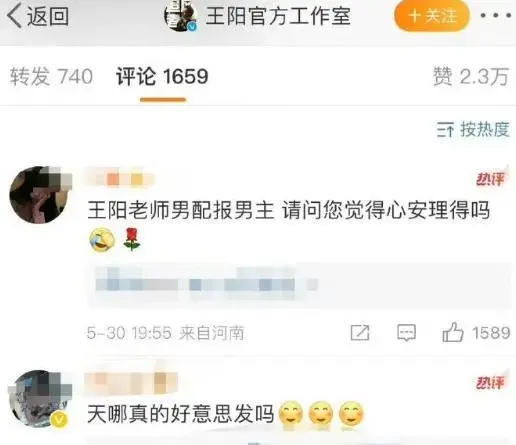The height and width of the screenshot is (445, 516).
Task: Open first commenter's blurred username
Action: [x=120, y=179]
